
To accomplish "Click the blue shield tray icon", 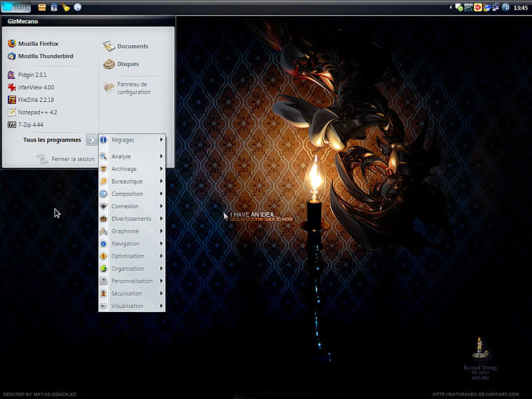I will click(487, 7).
